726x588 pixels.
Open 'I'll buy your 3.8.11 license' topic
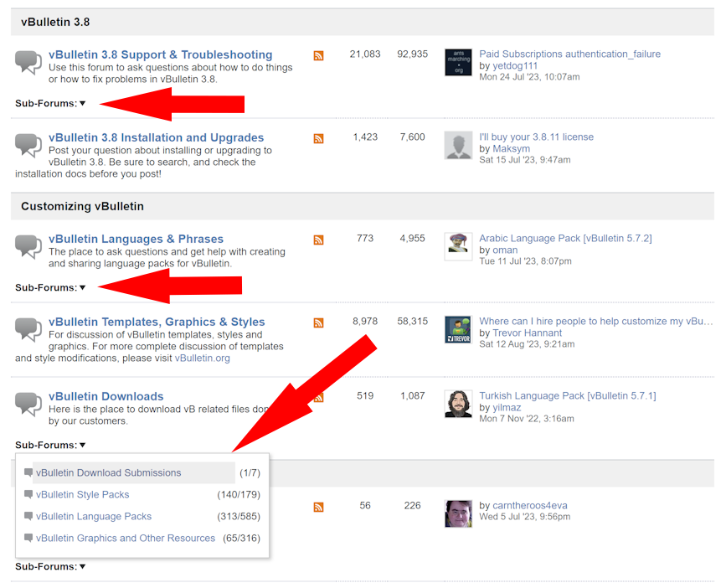pyautogui.click(x=536, y=137)
